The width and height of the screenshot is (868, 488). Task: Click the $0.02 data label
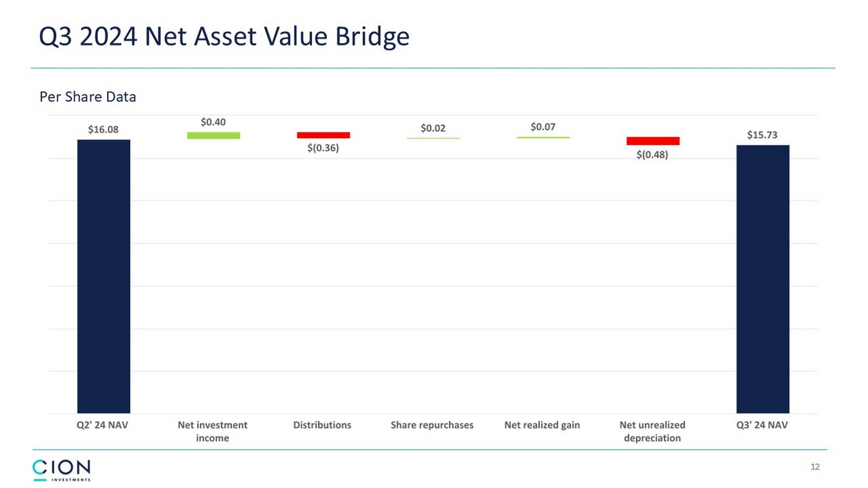point(433,128)
